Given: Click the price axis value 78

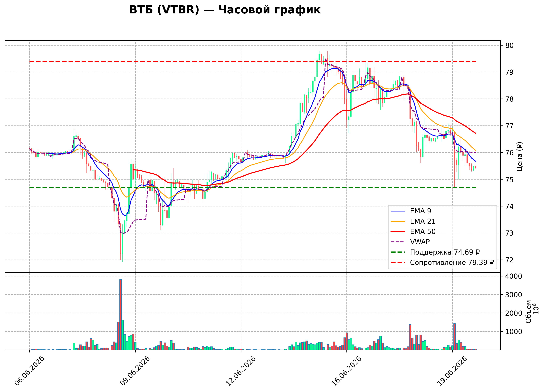Looking at the screenshot, I should click(x=509, y=99).
